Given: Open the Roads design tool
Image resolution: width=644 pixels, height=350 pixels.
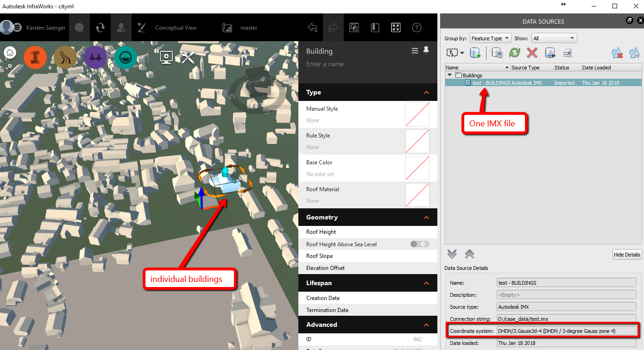Looking at the screenshot, I should [x=65, y=57].
